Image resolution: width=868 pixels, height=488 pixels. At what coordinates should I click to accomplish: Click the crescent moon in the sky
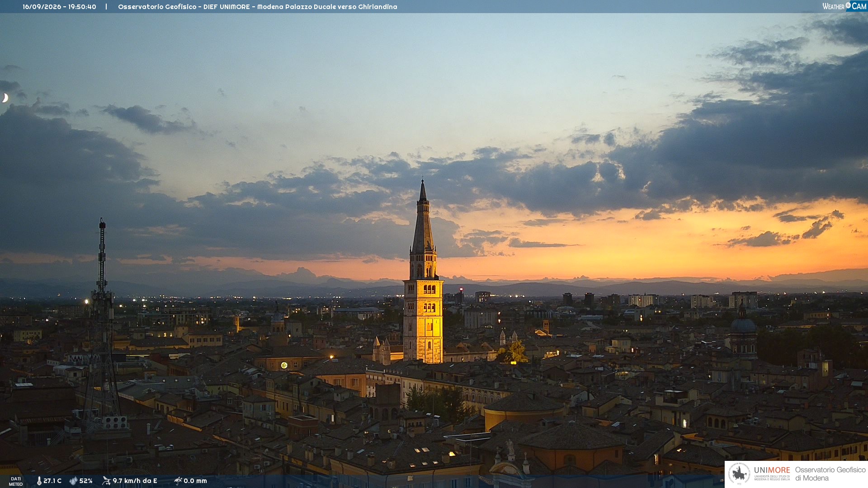coord(5,98)
